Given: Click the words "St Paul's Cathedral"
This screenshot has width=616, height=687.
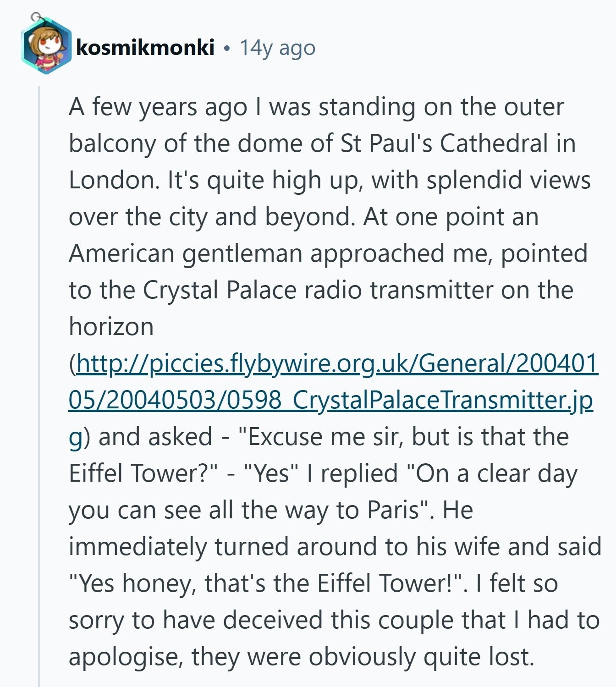Looking at the screenshot, I should (444, 143).
